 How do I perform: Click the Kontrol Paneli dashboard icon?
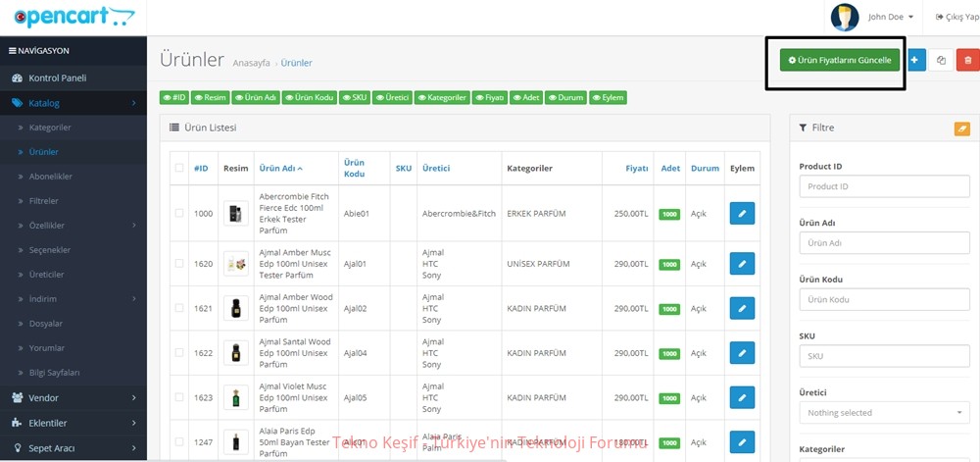(x=17, y=78)
